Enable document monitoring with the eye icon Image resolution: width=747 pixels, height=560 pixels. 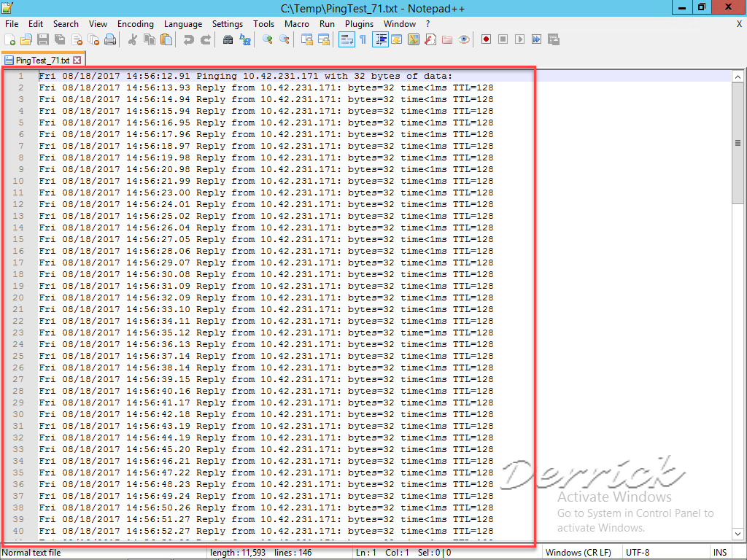pos(464,39)
